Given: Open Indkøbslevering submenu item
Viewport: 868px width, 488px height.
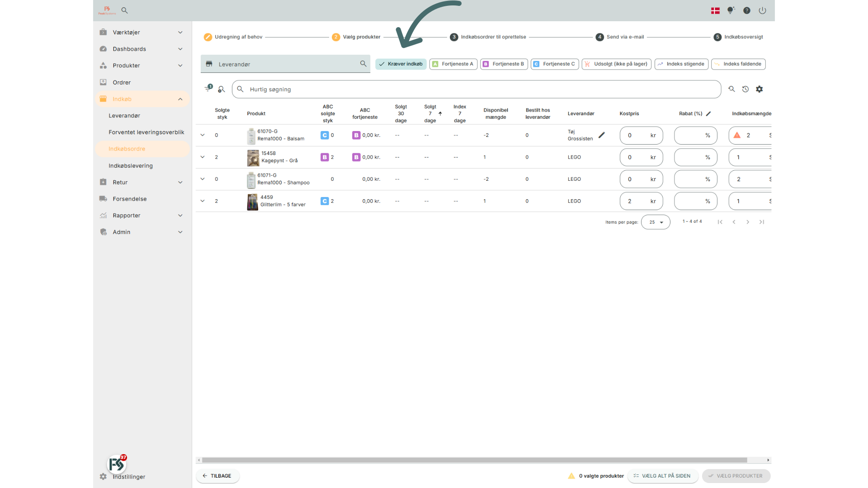Looking at the screenshot, I should [142, 166].
